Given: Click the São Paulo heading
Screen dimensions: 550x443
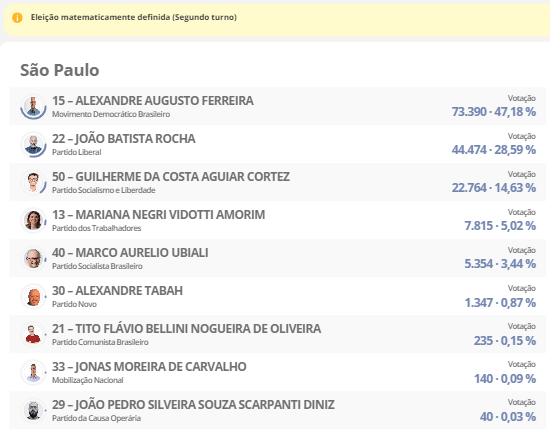Looking at the screenshot, I should 60,70.
